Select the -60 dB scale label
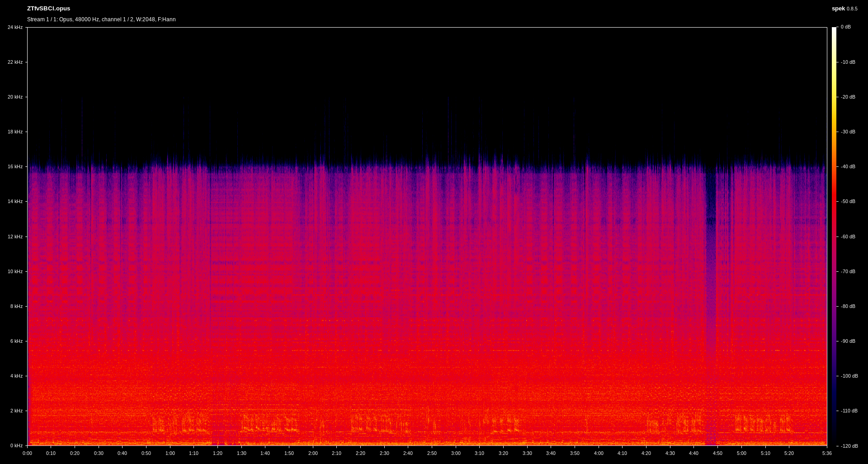The image size is (868, 464). (x=848, y=237)
